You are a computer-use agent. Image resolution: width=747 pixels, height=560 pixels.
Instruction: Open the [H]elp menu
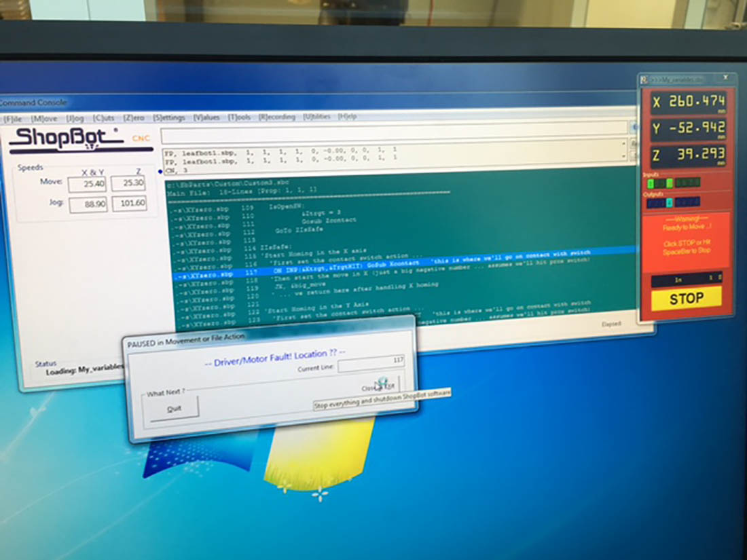pos(347,116)
